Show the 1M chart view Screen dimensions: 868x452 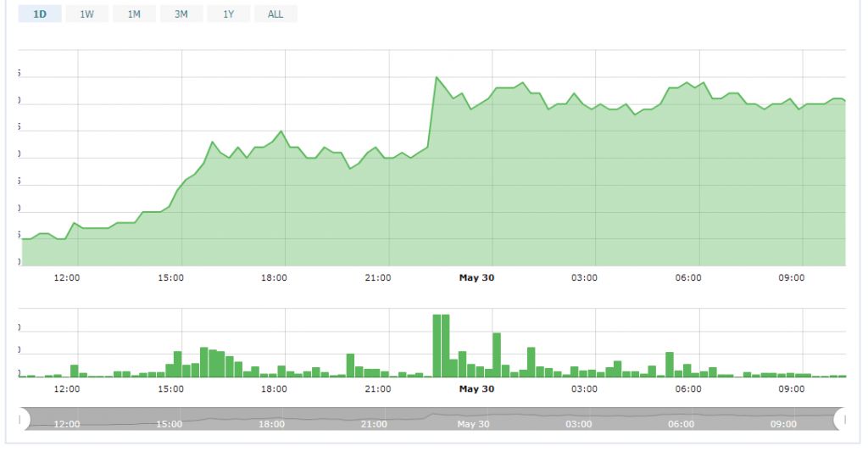coord(134,14)
